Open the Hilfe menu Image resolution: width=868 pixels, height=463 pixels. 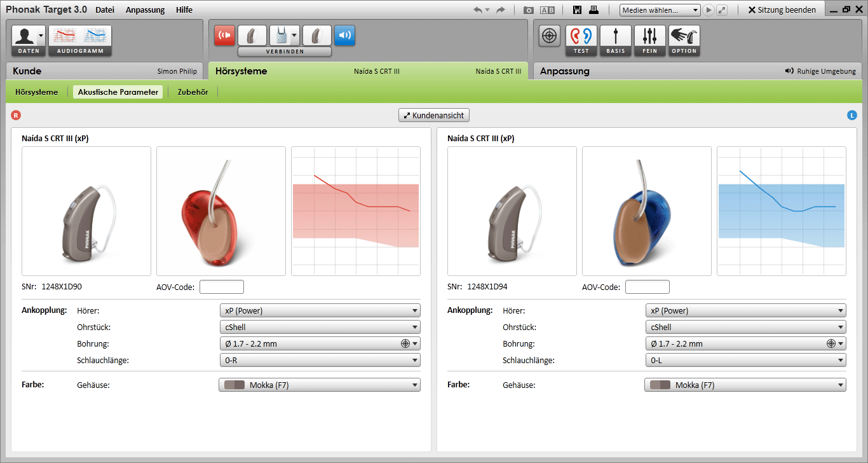click(184, 10)
